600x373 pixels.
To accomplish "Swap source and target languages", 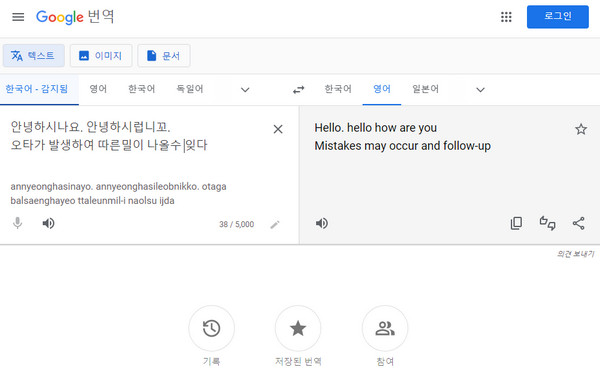I will click(x=298, y=90).
